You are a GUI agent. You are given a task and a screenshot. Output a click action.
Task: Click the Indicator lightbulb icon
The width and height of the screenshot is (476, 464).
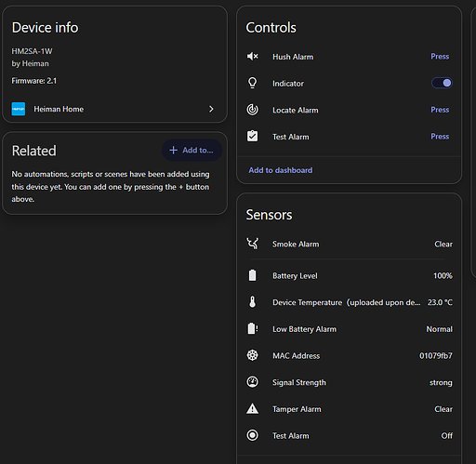click(252, 83)
